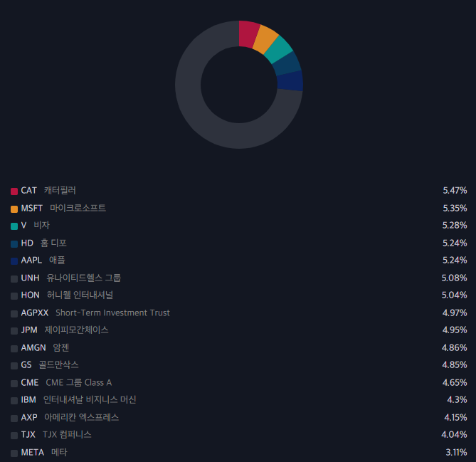Open AGPXX Short-Term Investment Trust entry
The height and width of the screenshot is (462, 476).
click(x=238, y=313)
